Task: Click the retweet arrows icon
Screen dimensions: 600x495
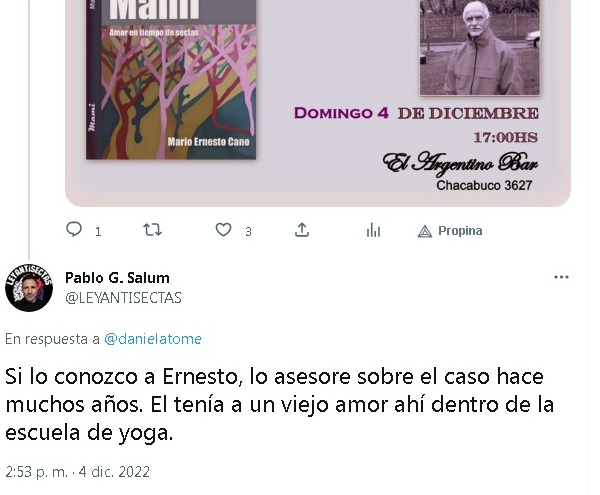Action: pyautogui.click(x=152, y=230)
